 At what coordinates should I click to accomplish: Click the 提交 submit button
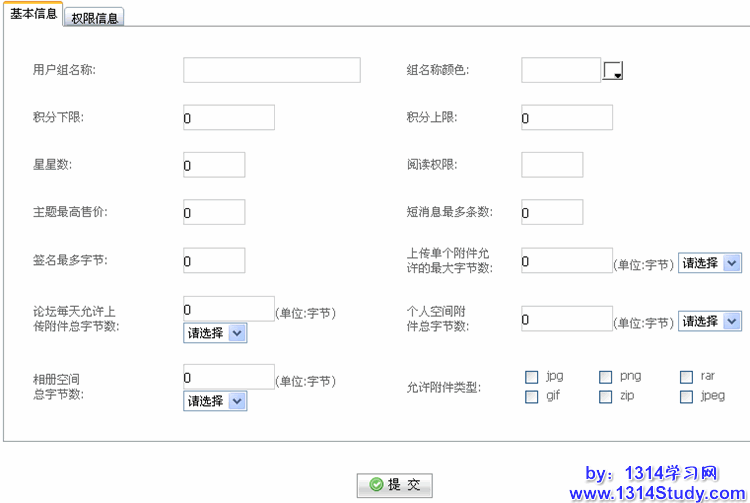[395, 485]
